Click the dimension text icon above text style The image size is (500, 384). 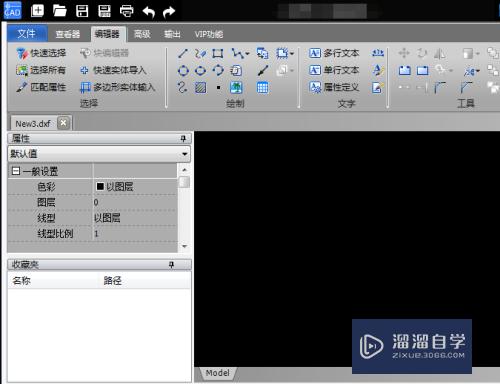tap(378, 53)
